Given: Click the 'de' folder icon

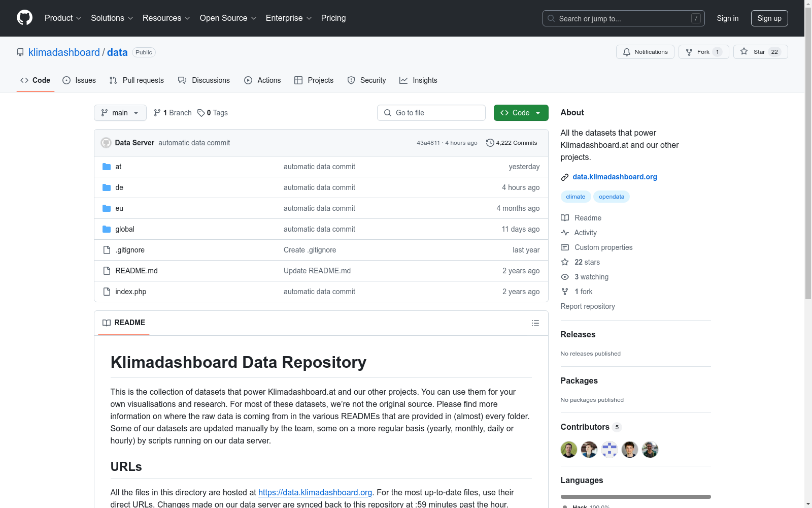Looking at the screenshot, I should (107, 187).
